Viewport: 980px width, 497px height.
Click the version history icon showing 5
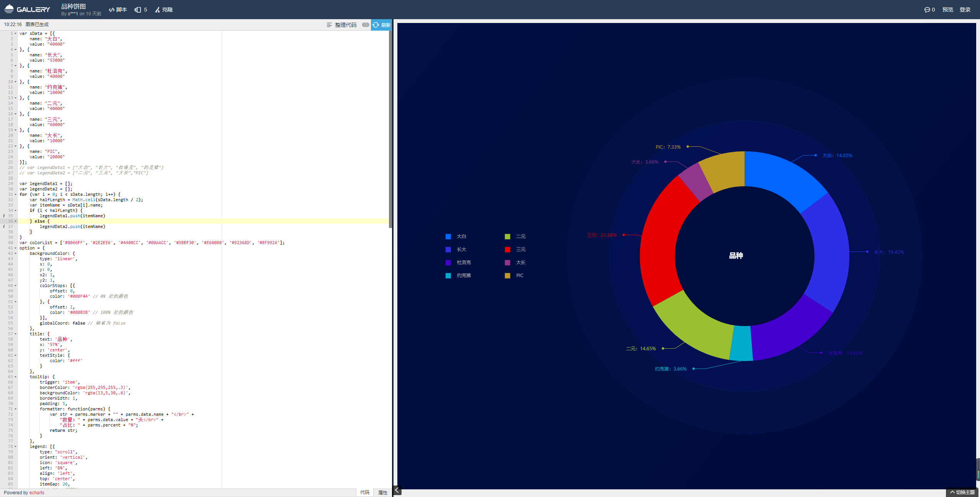[x=138, y=10]
